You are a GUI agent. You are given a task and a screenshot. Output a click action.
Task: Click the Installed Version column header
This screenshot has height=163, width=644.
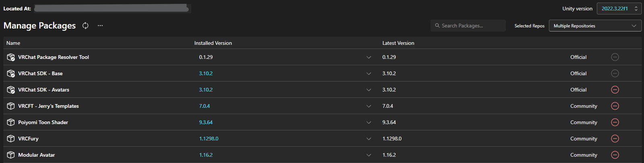tap(213, 43)
